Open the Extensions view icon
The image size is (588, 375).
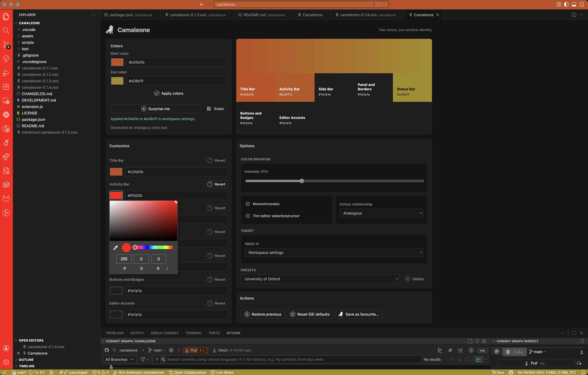tap(6, 87)
